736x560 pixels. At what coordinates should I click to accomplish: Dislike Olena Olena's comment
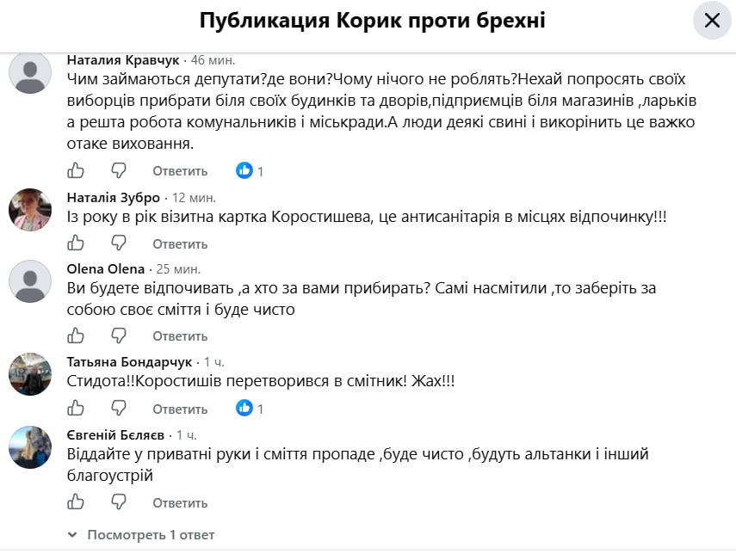(118, 335)
